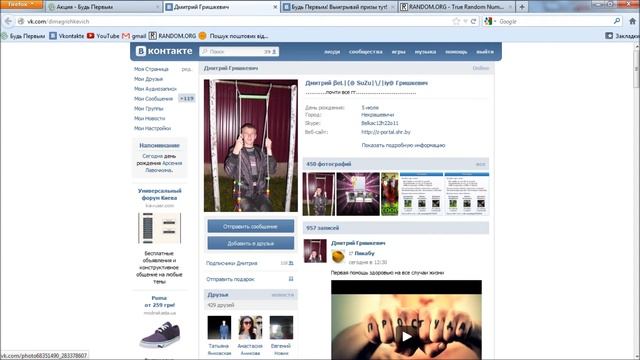Click Показать подробную информацию

pyautogui.click(x=403, y=145)
